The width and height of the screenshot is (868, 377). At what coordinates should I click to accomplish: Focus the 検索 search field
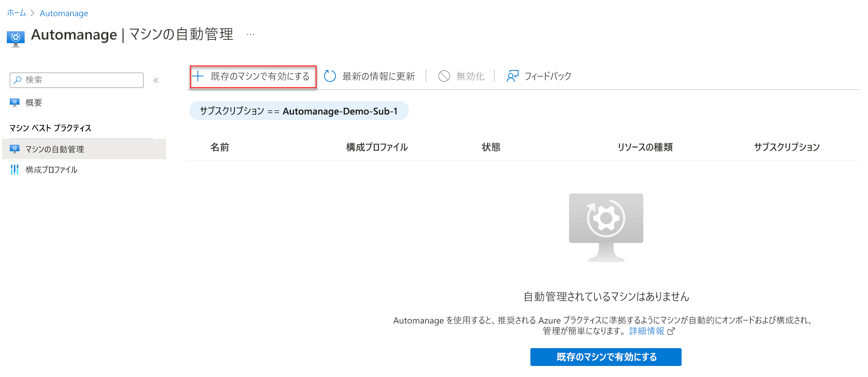(x=76, y=80)
